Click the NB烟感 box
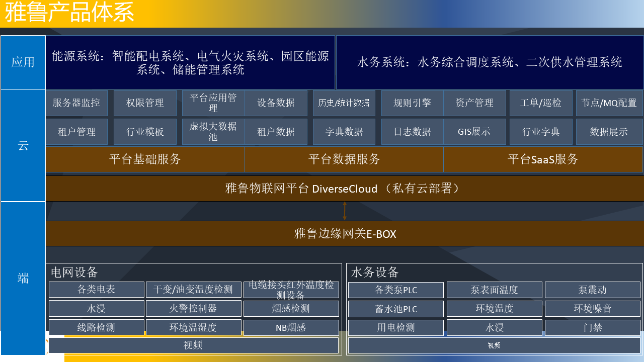644x362 pixels. pos(291,328)
